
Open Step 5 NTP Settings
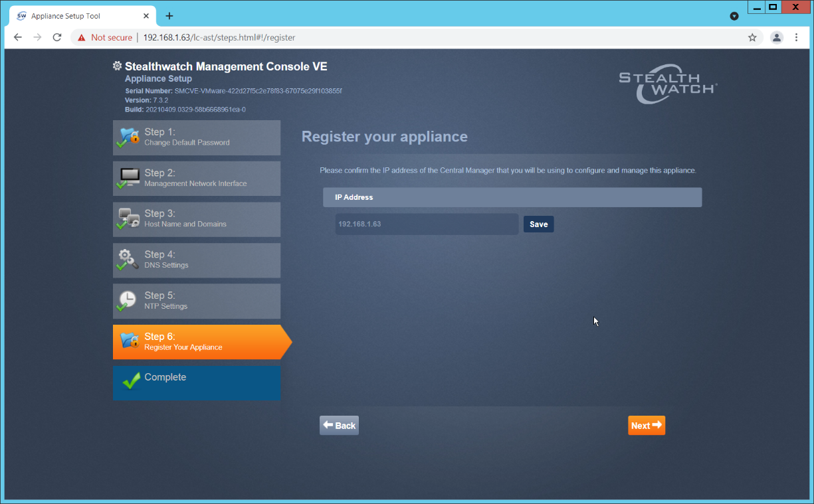click(197, 301)
